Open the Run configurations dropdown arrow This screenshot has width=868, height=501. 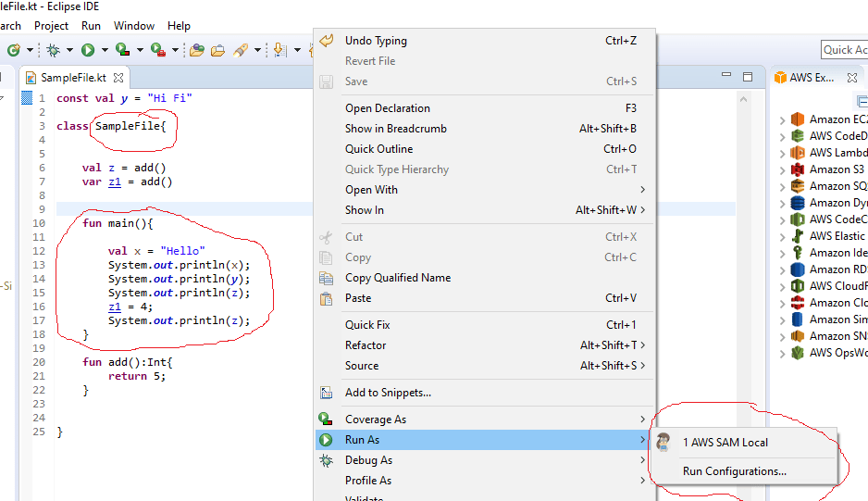(105, 50)
